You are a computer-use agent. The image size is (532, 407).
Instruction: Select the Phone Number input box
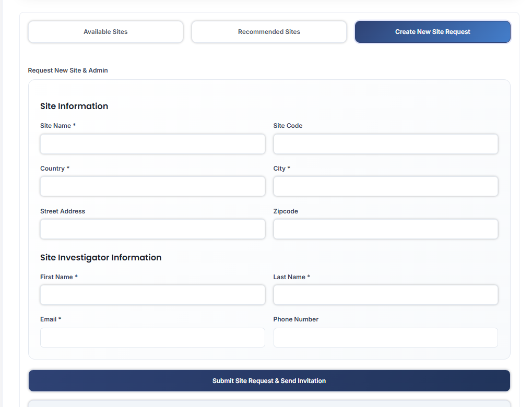(x=385, y=338)
